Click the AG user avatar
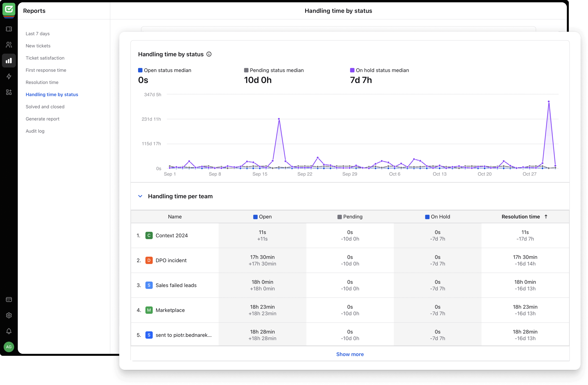The image size is (588, 385). click(x=9, y=347)
